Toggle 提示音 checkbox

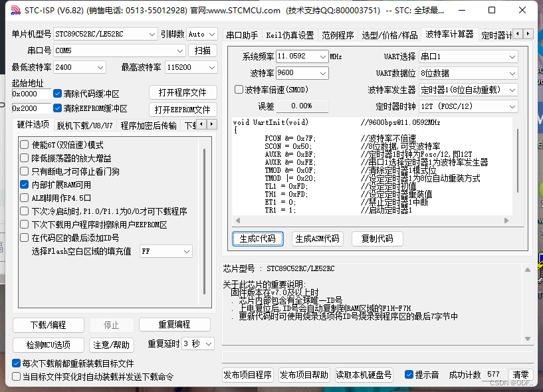tap(409, 374)
